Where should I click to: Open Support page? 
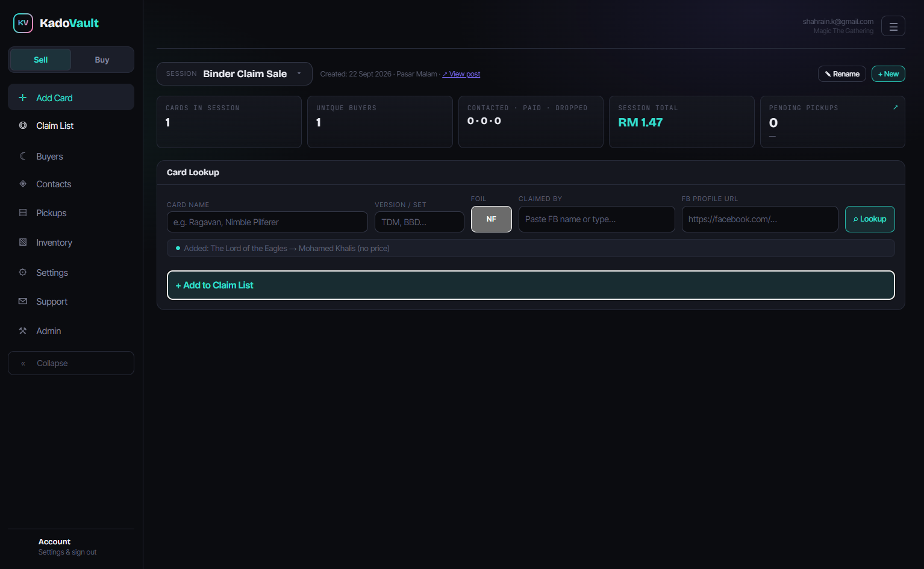pos(71,301)
